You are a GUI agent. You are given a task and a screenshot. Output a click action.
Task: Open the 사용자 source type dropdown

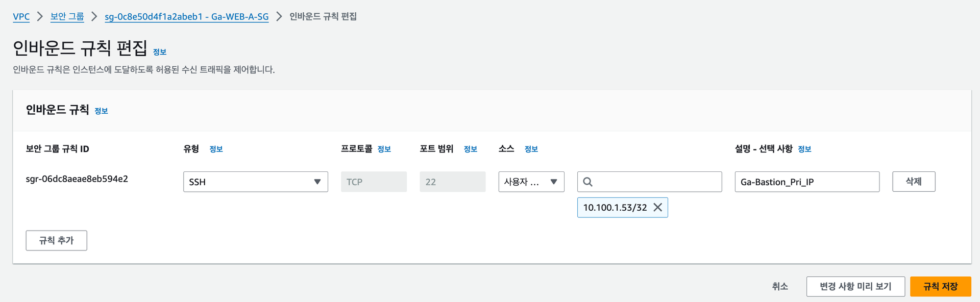coord(531,182)
